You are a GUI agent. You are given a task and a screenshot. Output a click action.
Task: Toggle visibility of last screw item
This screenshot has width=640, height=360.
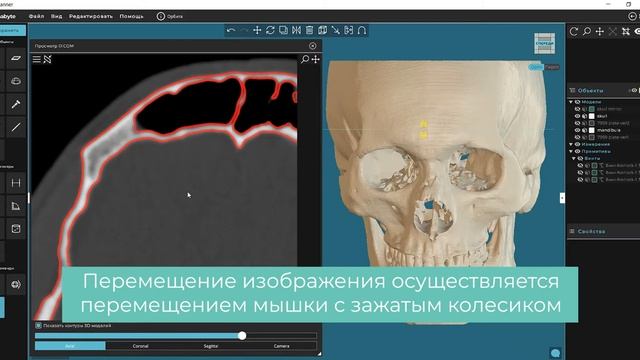(x=580, y=180)
